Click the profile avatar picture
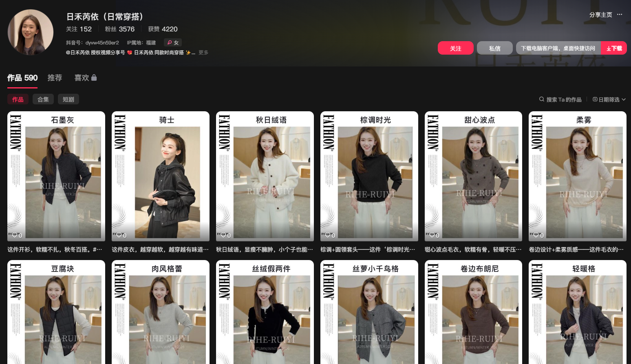This screenshot has width=631, height=364. pyautogui.click(x=31, y=32)
